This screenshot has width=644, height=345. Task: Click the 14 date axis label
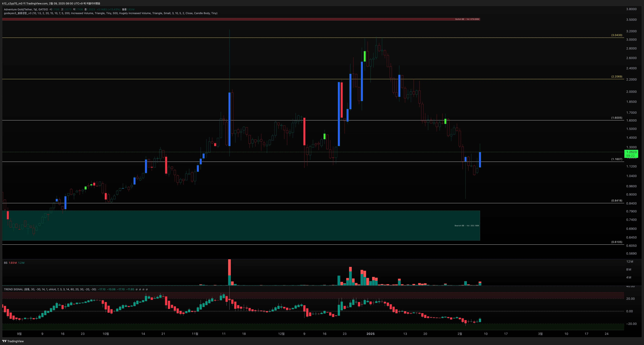[143, 334]
